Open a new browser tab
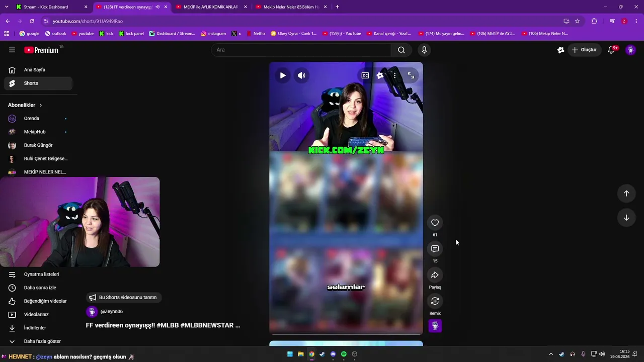This screenshot has width=644, height=362. point(337,7)
